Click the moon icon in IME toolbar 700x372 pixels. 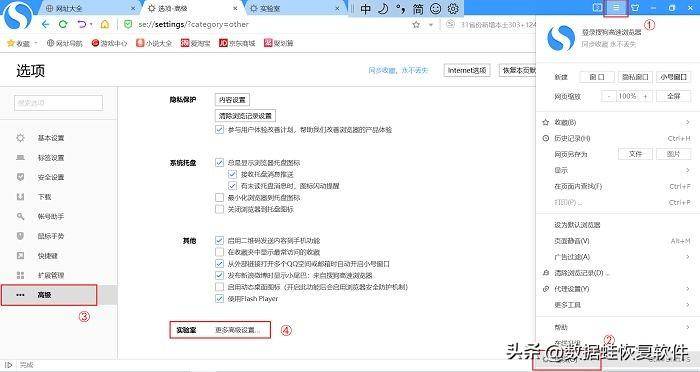point(383,8)
